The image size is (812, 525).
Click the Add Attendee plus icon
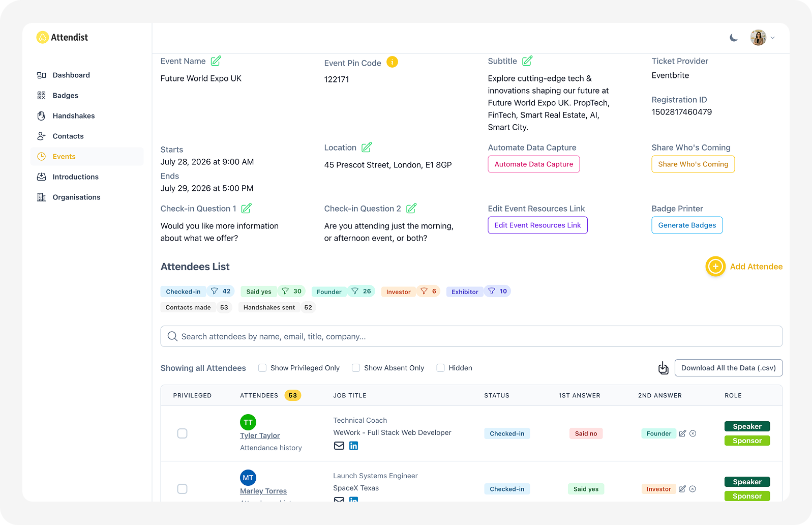point(715,267)
